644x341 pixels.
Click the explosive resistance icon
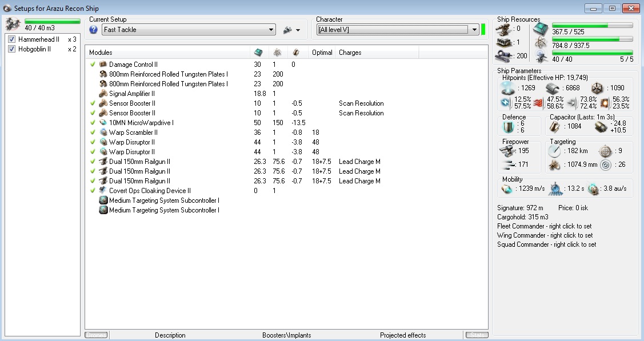(x=605, y=103)
